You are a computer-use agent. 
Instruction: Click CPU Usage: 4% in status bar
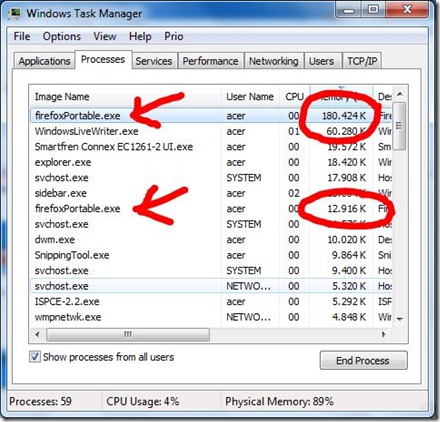[x=143, y=401]
